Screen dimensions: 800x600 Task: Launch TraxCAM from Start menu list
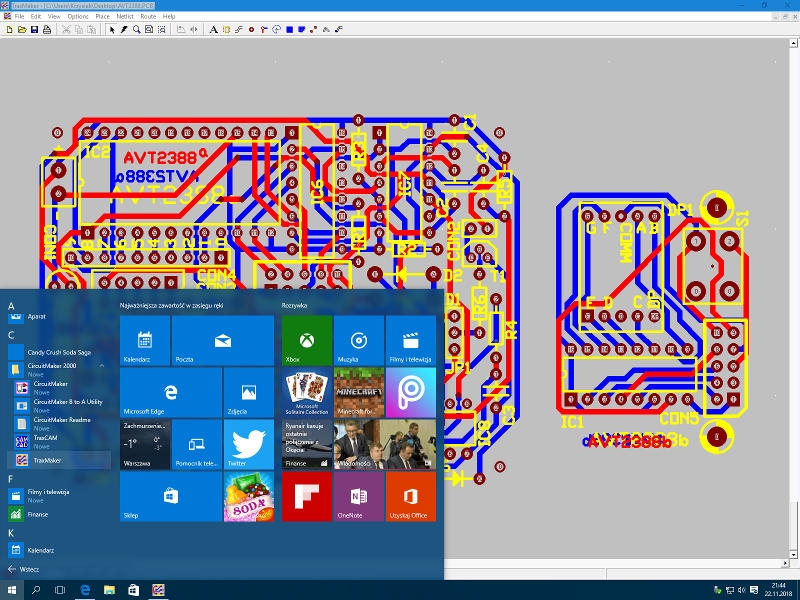click(59, 441)
